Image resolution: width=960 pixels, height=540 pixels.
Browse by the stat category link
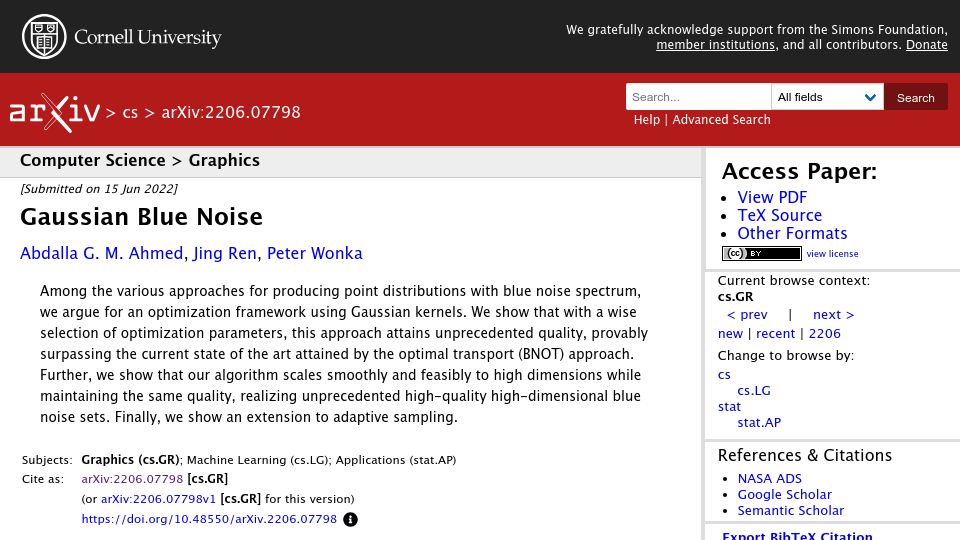click(729, 407)
